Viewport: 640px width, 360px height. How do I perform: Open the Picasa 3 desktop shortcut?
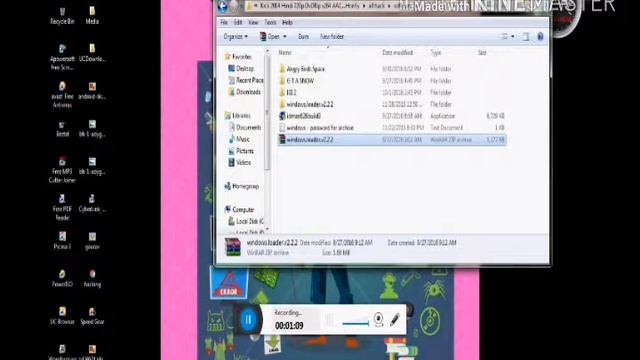pyautogui.click(x=62, y=241)
